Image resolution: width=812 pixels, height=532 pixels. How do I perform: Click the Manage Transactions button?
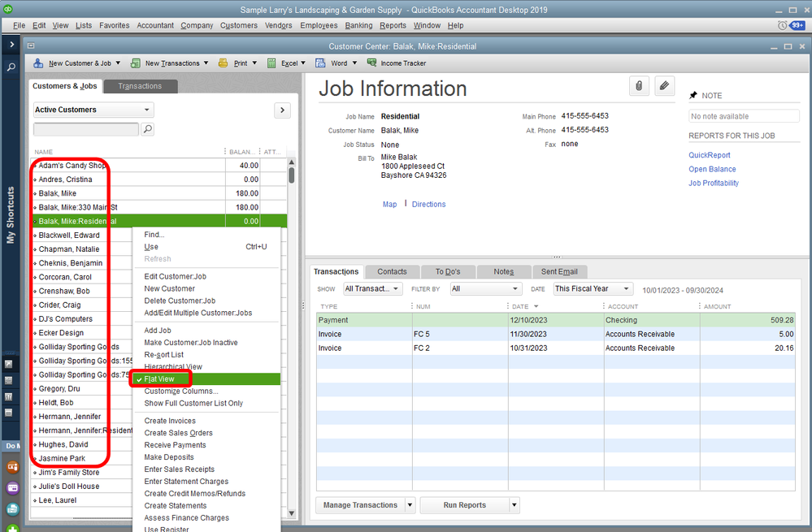pyautogui.click(x=359, y=505)
